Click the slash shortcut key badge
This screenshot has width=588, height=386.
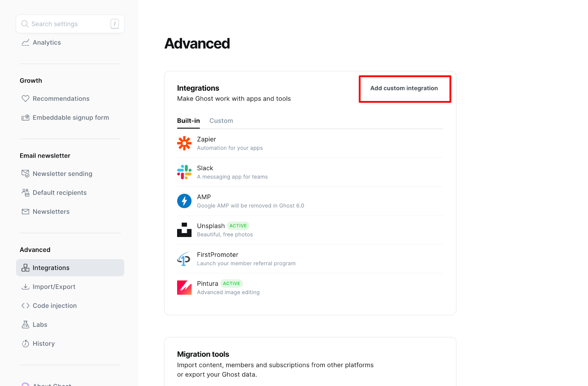pyautogui.click(x=115, y=24)
